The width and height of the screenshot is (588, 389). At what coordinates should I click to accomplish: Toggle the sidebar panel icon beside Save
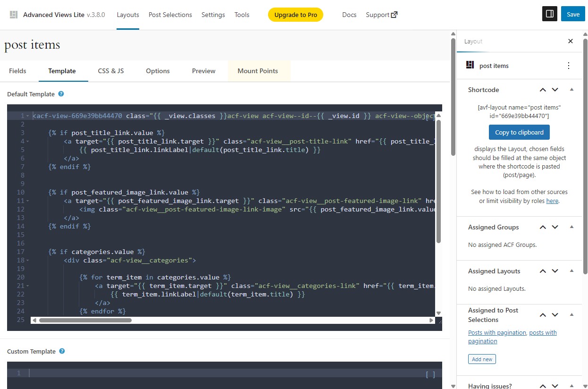click(549, 14)
